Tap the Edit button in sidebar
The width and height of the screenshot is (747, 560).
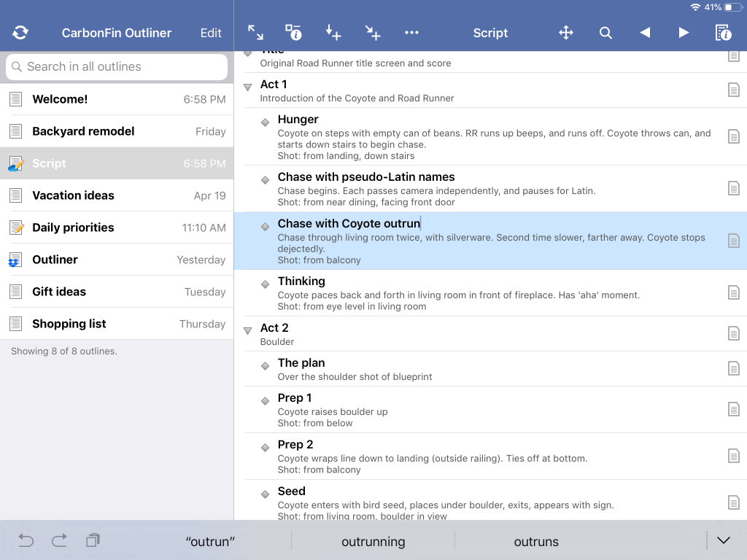(211, 33)
